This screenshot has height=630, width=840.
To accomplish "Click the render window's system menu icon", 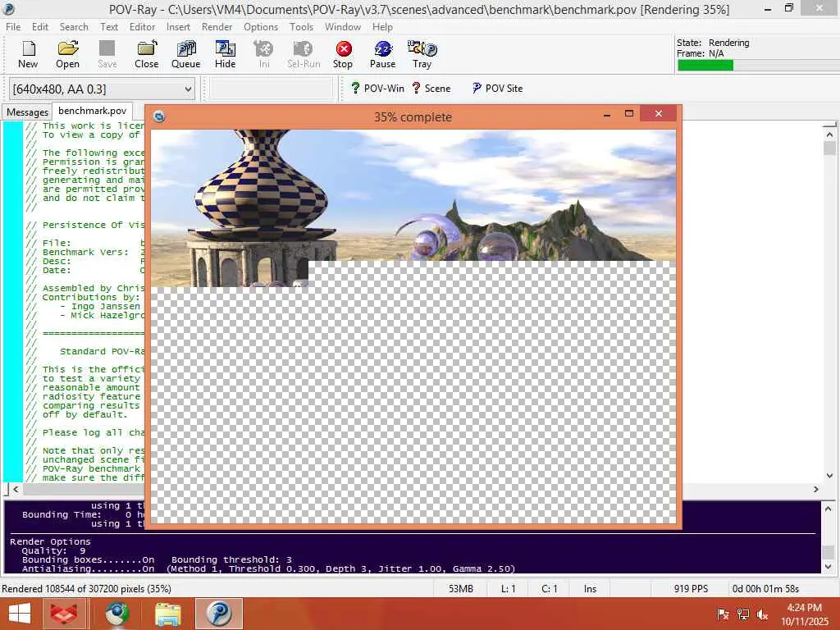I will pyautogui.click(x=159, y=116).
